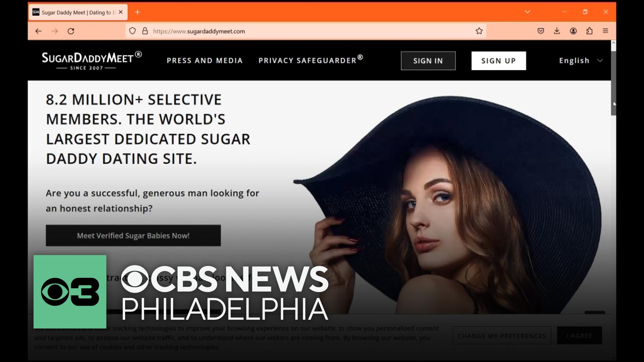Viewport: 644px width, 362px height.
Task: Open the Pocket save icon
Action: point(541,31)
